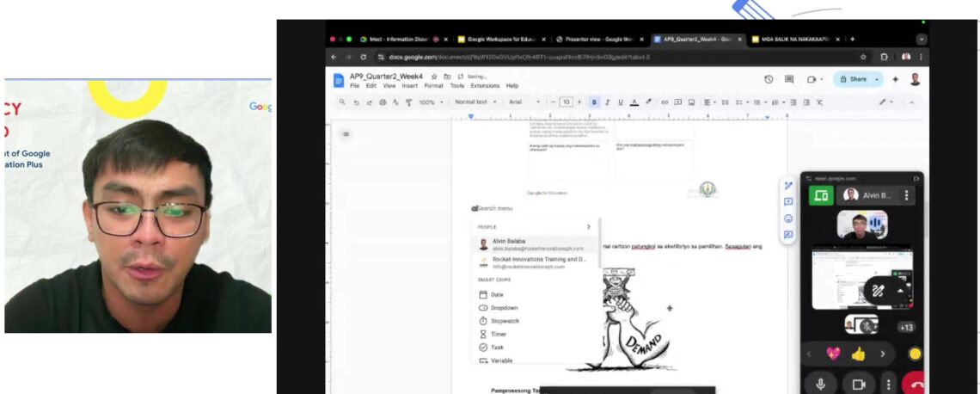Send heart reaction in Meet panel
The image size is (980, 394).
pyautogui.click(x=833, y=354)
